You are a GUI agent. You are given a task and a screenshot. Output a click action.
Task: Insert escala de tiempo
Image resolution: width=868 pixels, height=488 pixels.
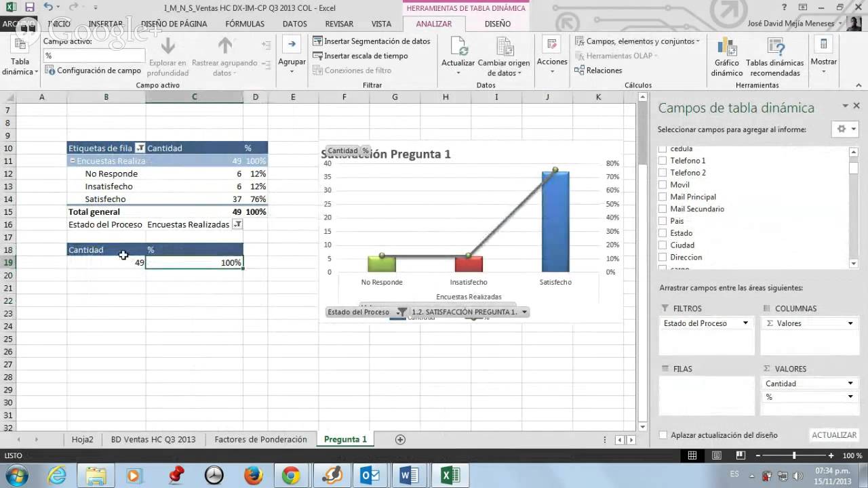tap(361, 56)
